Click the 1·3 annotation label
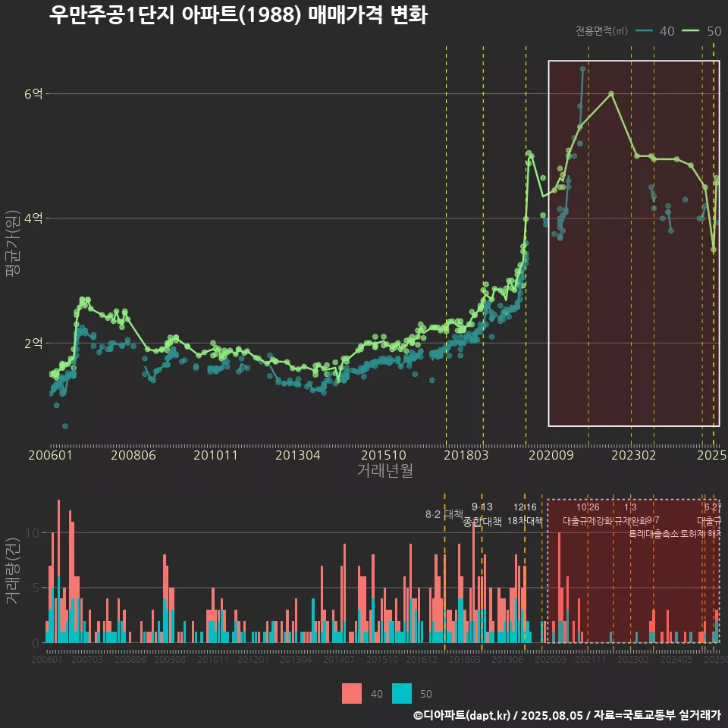Viewport: 728px width, 728px height. [630, 507]
